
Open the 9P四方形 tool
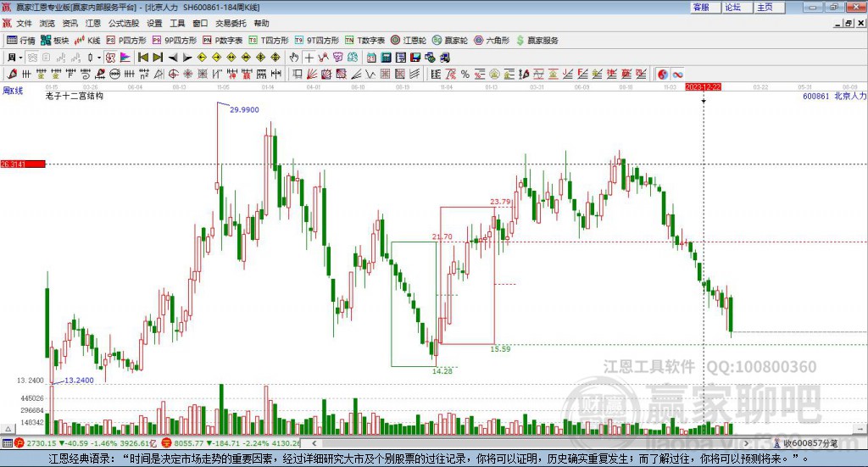[175, 41]
